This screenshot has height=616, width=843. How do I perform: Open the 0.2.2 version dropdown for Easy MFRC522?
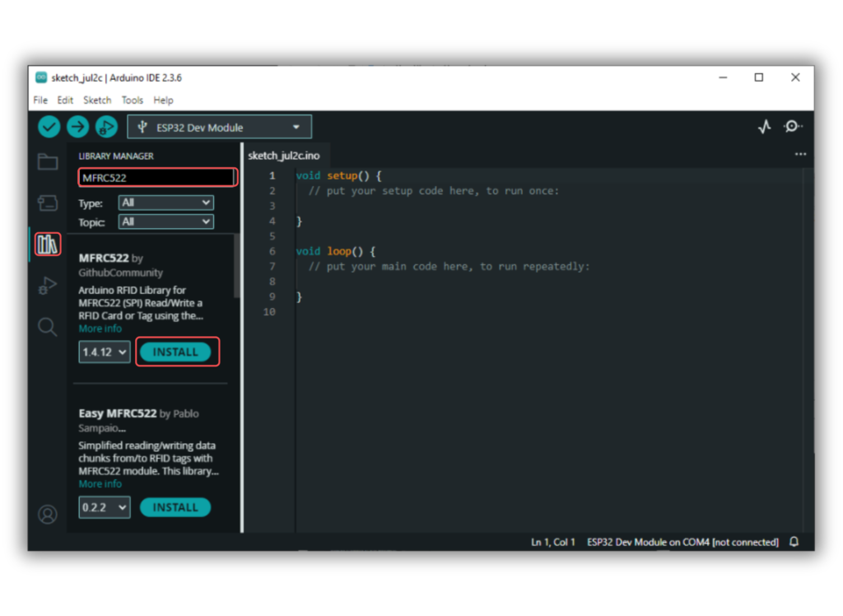point(105,507)
